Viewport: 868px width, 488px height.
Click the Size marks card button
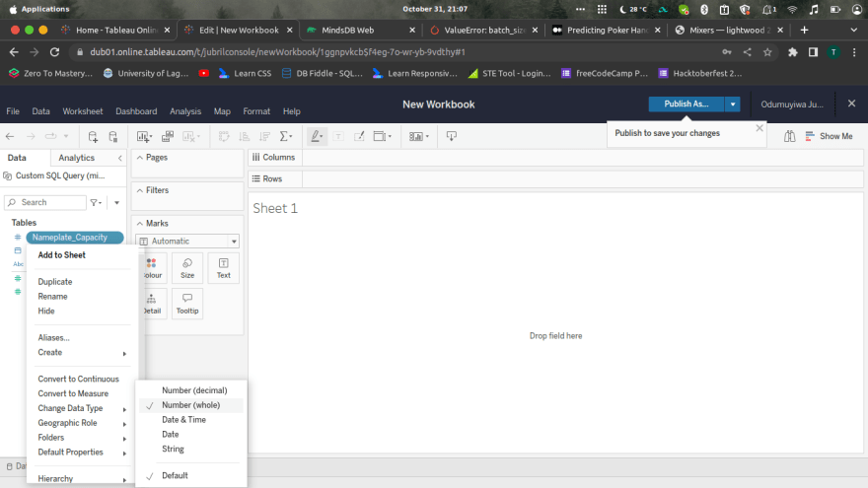(x=187, y=268)
